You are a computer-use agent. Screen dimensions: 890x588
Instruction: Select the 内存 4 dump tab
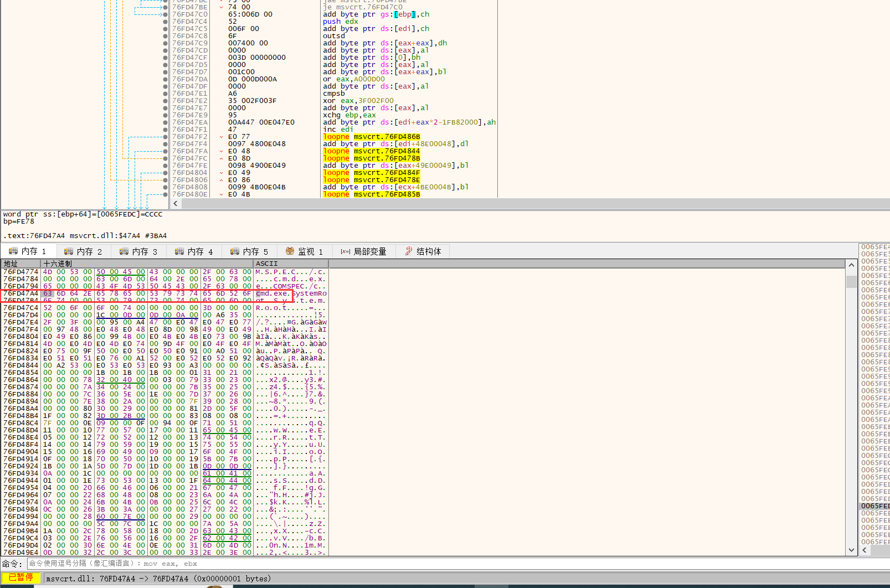point(194,251)
